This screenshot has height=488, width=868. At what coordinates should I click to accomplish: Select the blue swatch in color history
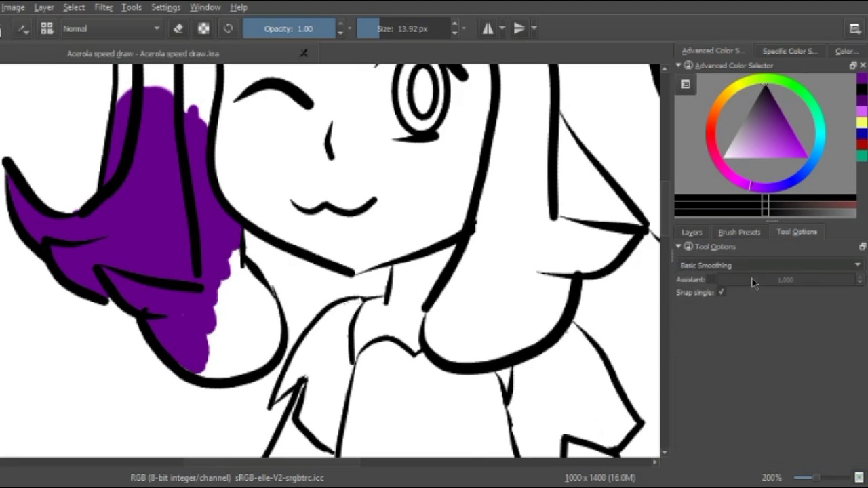pyautogui.click(x=862, y=134)
